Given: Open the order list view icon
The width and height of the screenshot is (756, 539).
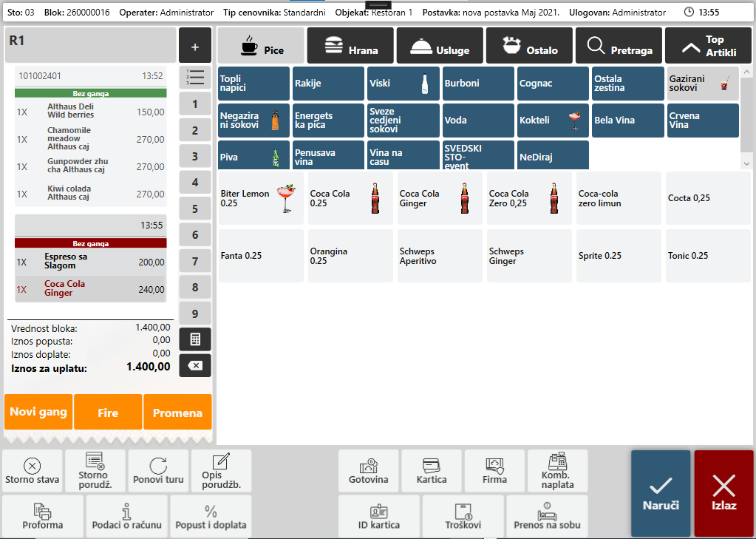Looking at the screenshot, I should click(x=195, y=77).
